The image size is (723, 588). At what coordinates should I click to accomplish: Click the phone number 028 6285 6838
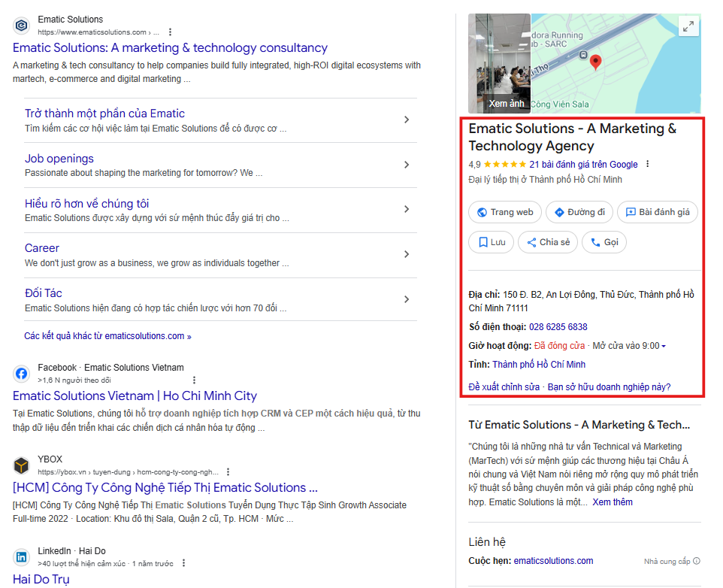(x=558, y=327)
